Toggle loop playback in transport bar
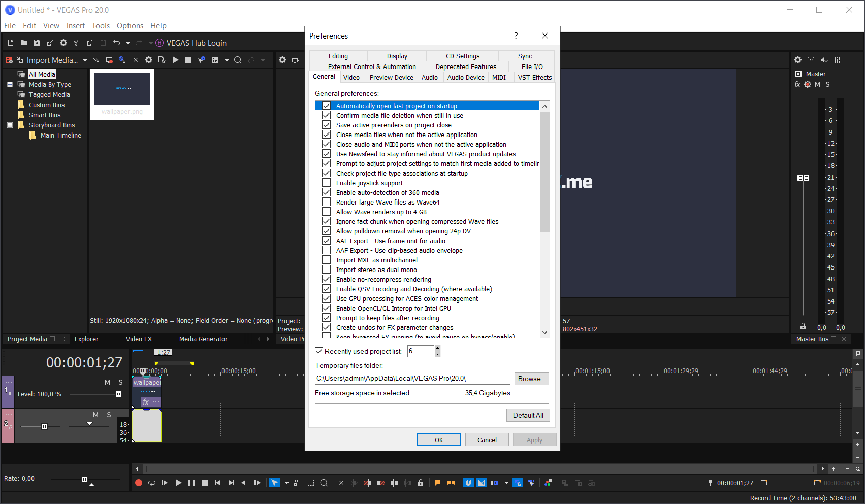This screenshot has width=865, height=504. point(152,483)
